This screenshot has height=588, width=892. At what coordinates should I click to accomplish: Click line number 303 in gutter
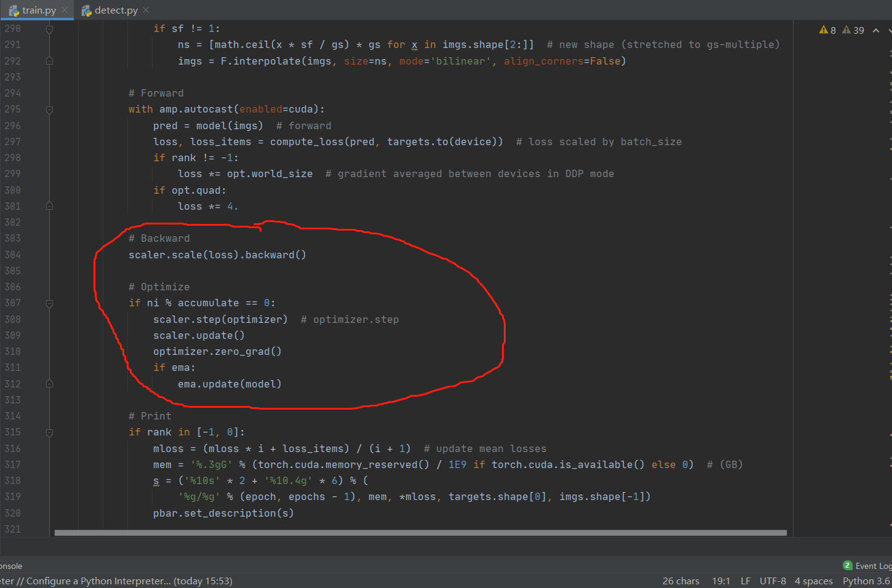tap(12, 238)
